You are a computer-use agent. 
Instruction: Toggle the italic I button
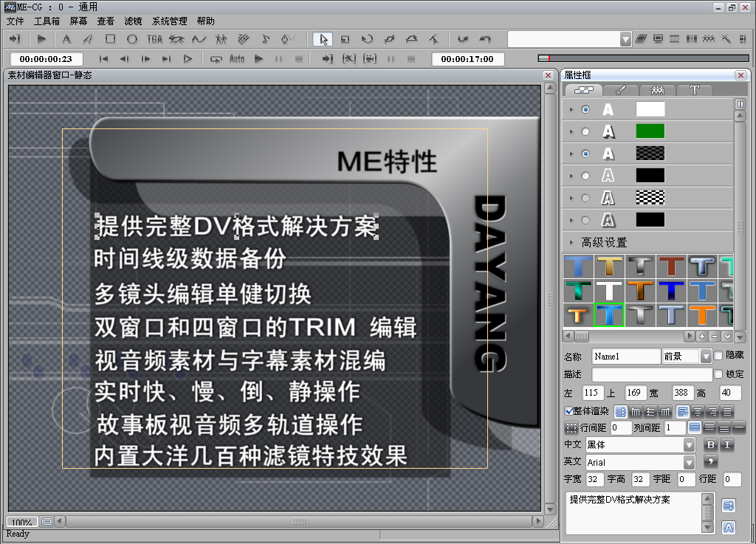[x=727, y=444]
